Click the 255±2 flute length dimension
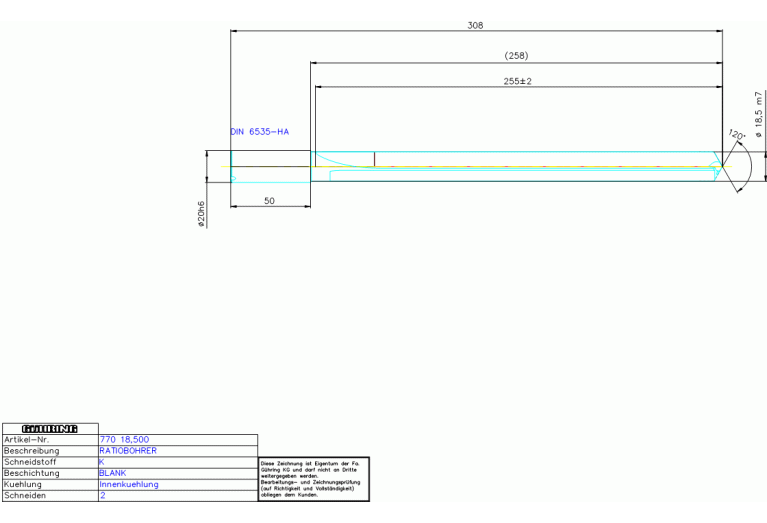767x523 pixels. pyautogui.click(x=517, y=81)
